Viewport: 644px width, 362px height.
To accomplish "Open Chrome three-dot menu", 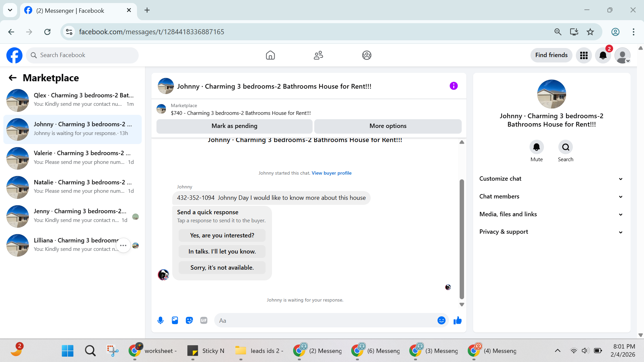I will [x=634, y=32].
